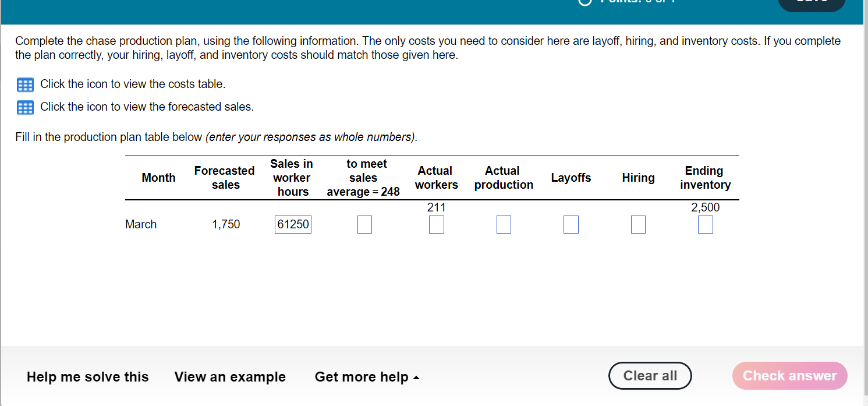Click the 'to meet sales average = 248' header

364,178
